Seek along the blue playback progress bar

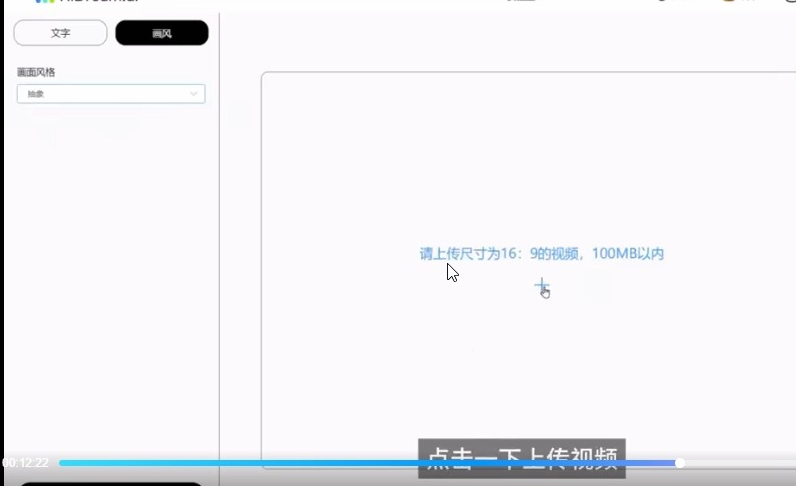[x=369, y=463]
